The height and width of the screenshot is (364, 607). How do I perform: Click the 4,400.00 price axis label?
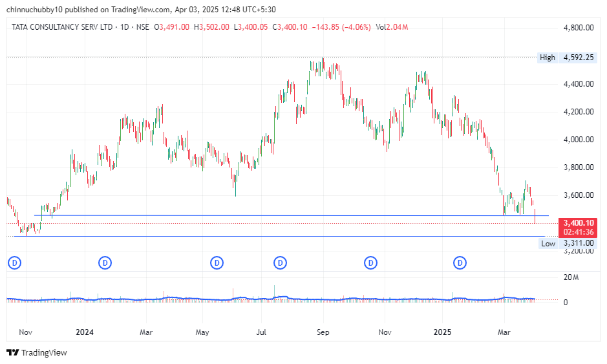[579, 84]
